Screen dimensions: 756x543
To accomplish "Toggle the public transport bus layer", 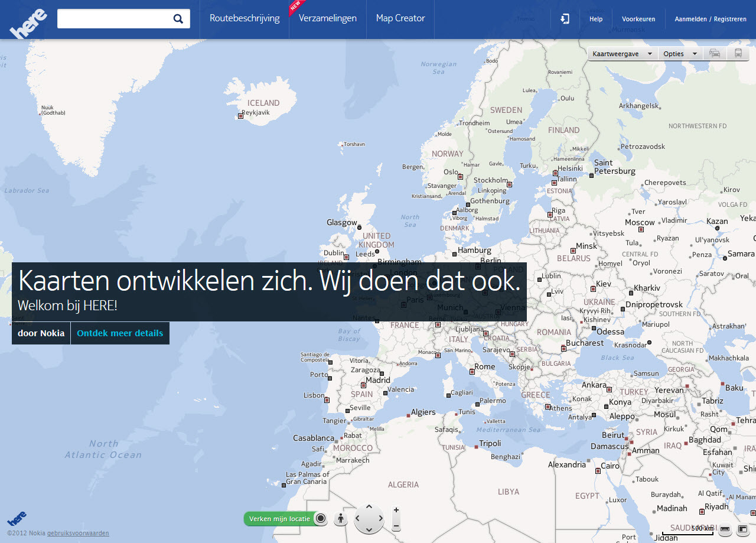I will [x=738, y=53].
